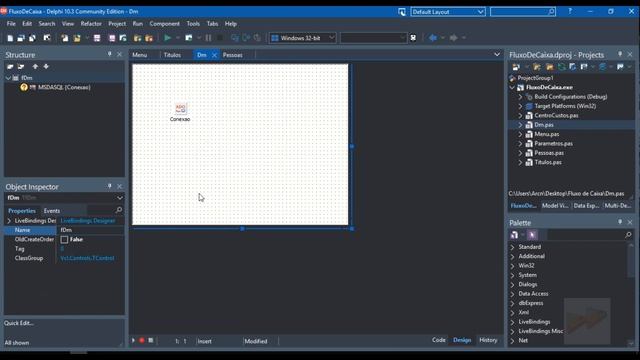Click the Object Inspector search magnifier

(119, 210)
